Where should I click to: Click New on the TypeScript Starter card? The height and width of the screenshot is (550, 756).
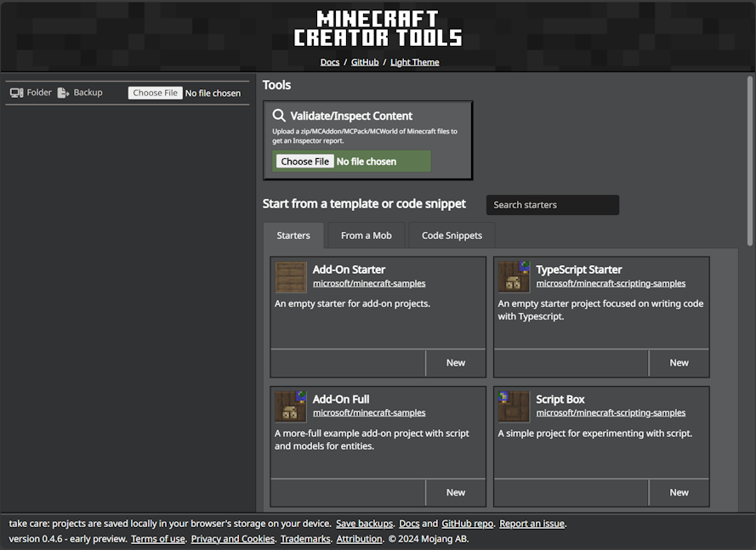[679, 362]
